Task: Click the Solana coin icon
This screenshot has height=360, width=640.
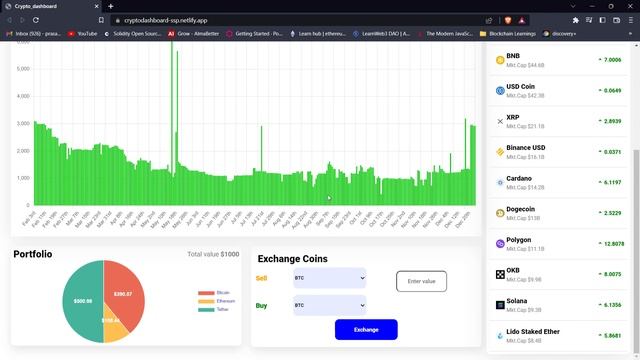Action: tap(500, 305)
